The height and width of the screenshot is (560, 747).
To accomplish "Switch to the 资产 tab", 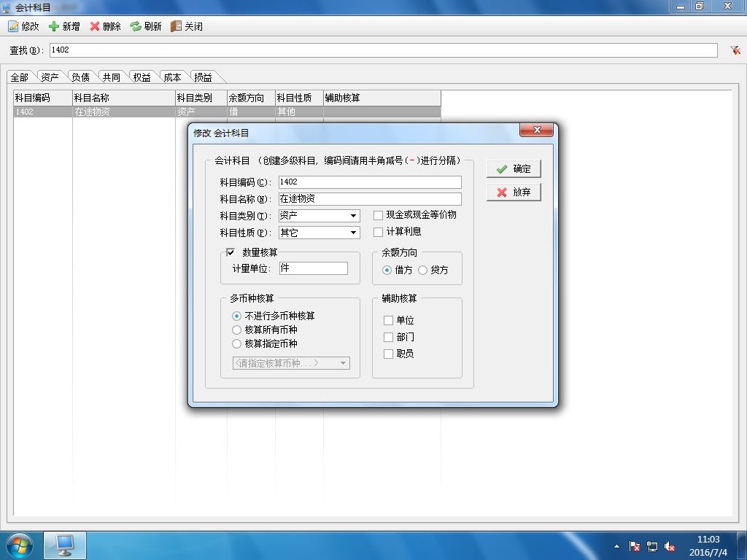I will (50, 77).
